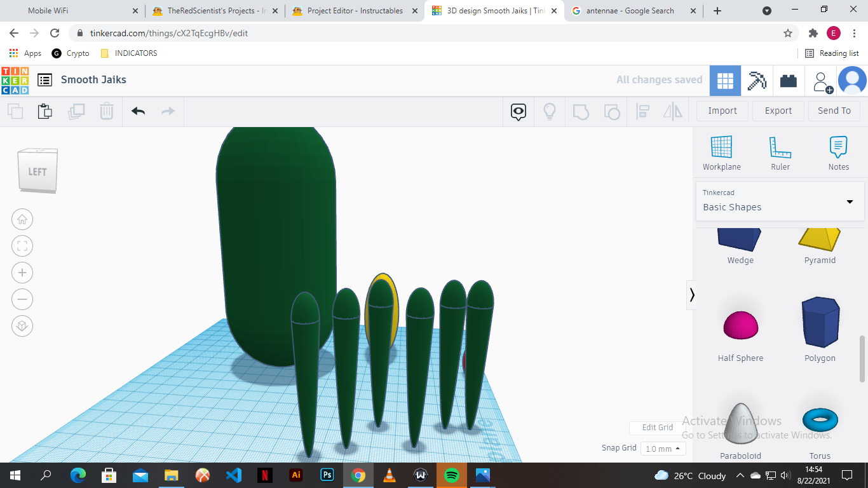868x488 pixels.
Task: Click the Group shapes icon
Action: pos(581,111)
